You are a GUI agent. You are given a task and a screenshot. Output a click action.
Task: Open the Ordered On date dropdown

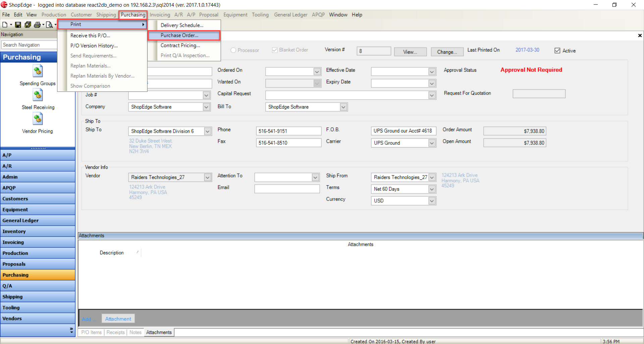click(317, 72)
